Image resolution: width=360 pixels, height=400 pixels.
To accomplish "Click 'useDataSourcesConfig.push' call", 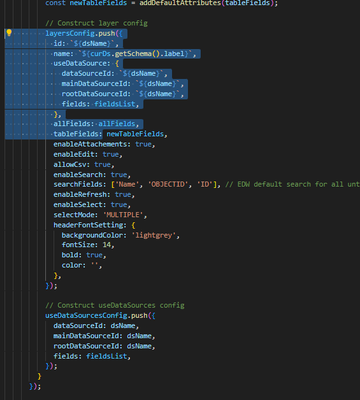I will [96, 315].
